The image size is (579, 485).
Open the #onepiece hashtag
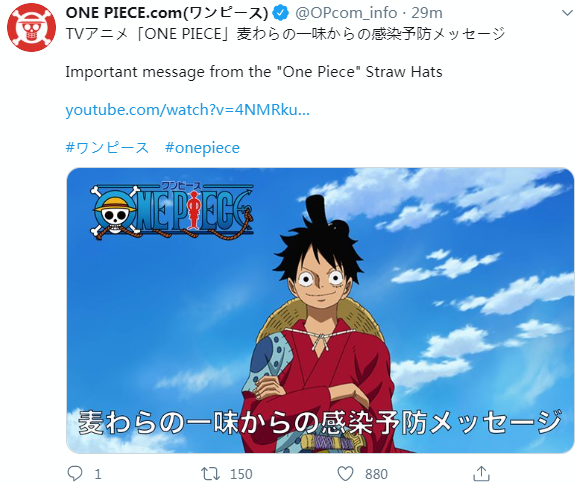pos(202,148)
